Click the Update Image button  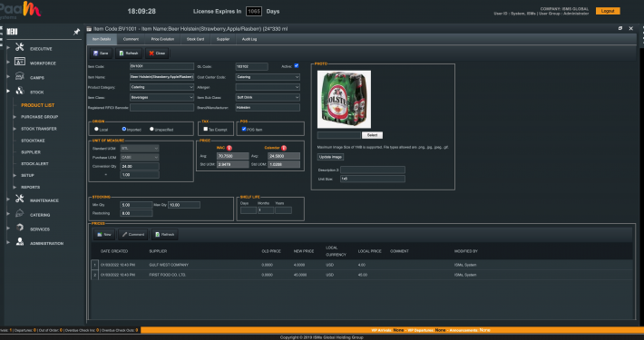330,157
